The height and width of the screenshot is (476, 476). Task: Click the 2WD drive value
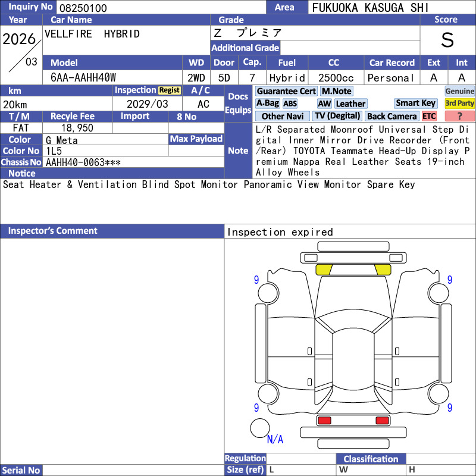coord(196,78)
